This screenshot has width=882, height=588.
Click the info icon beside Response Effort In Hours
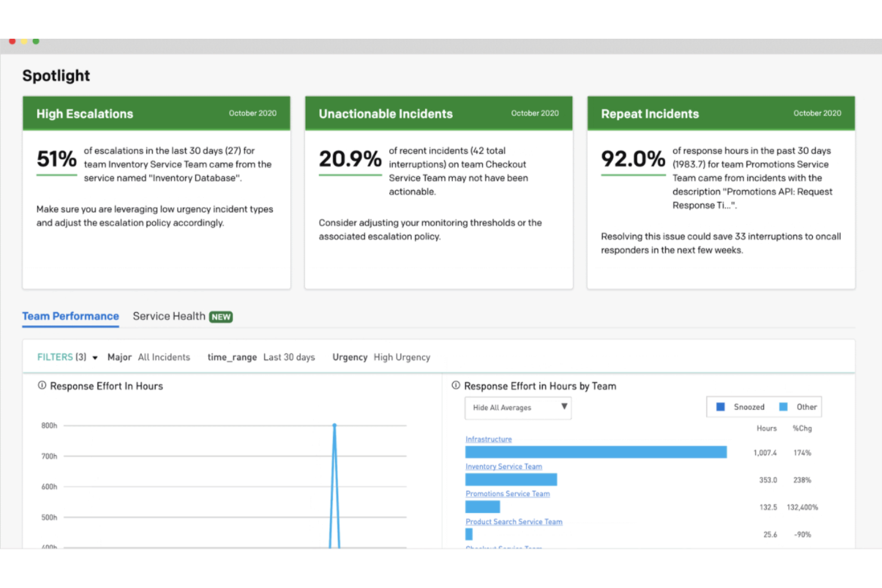click(41, 385)
